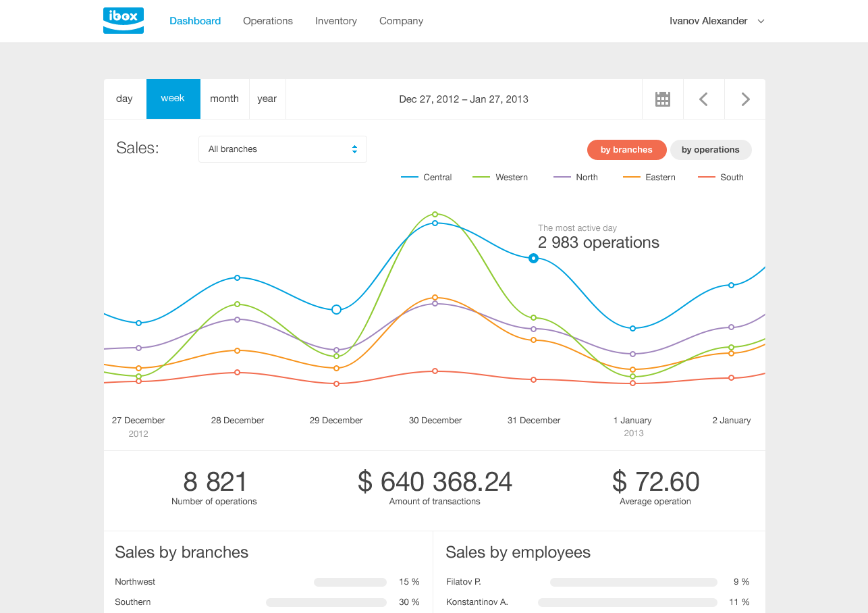
Task: Switch to the month view tab
Action: [224, 99]
